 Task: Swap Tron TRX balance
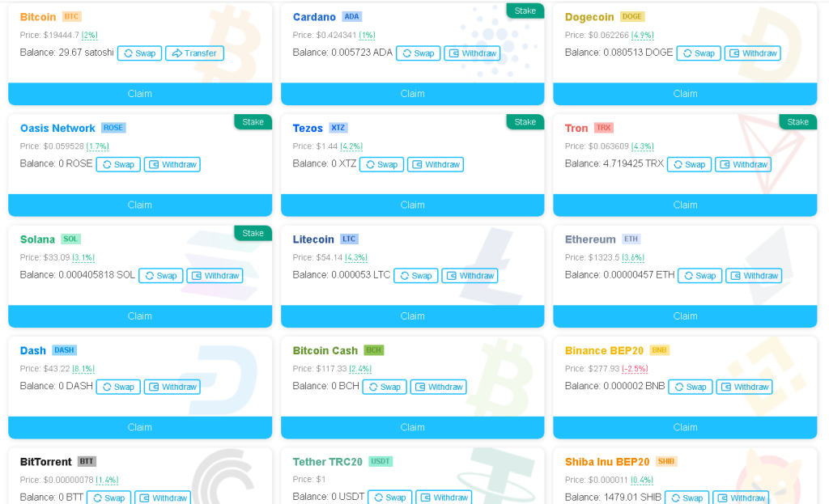point(690,164)
